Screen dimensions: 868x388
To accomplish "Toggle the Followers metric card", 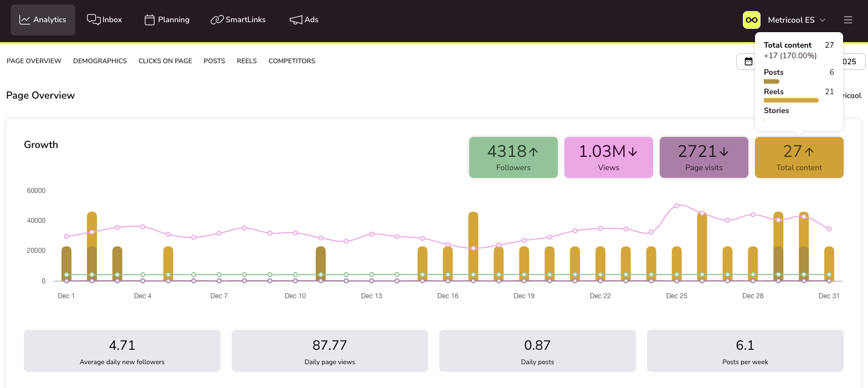I will click(513, 157).
